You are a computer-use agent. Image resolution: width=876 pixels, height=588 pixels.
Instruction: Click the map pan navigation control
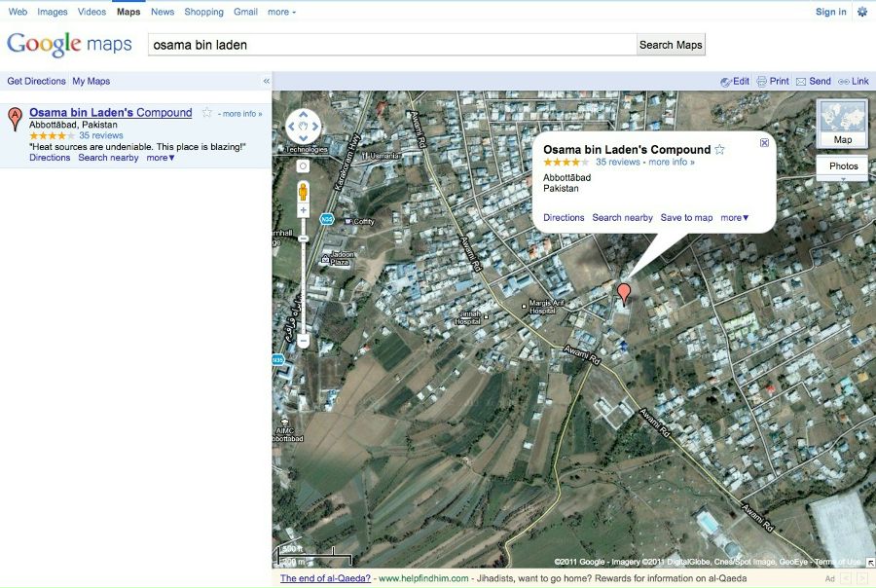[303, 127]
